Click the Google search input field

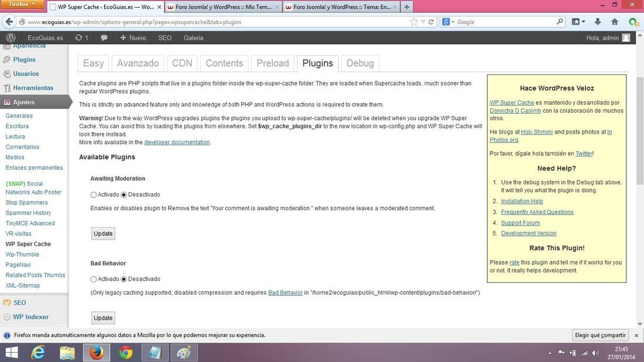click(505, 22)
